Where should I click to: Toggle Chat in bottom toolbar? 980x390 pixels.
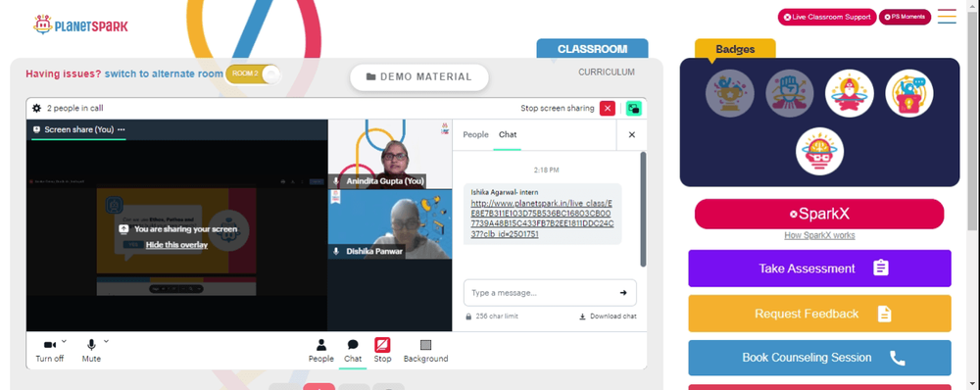pyautogui.click(x=353, y=351)
